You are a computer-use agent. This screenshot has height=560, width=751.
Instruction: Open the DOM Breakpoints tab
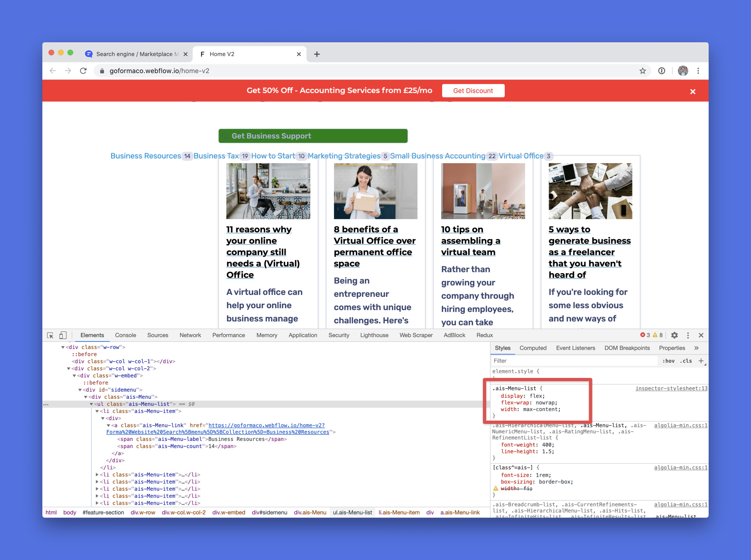pyautogui.click(x=627, y=348)
